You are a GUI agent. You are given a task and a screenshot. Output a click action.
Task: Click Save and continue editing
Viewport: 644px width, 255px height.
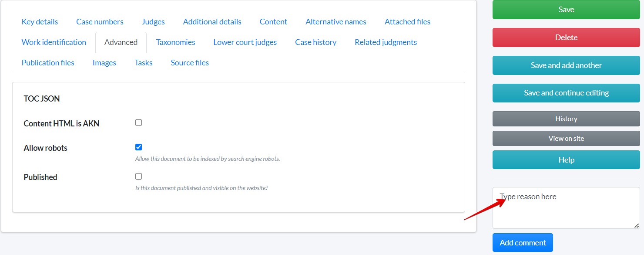pyautogui.click(x=566, y=93)
